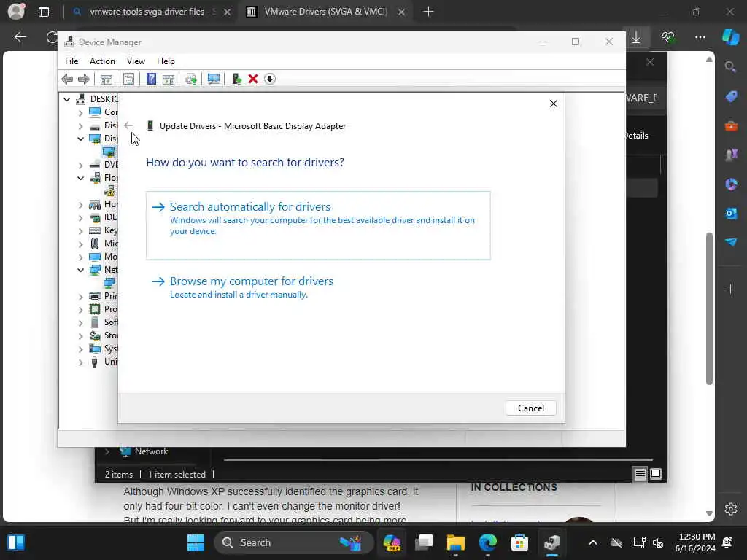Open the Action menu
The width and height of the screenshot is (747, 560).
coord(102,61)
